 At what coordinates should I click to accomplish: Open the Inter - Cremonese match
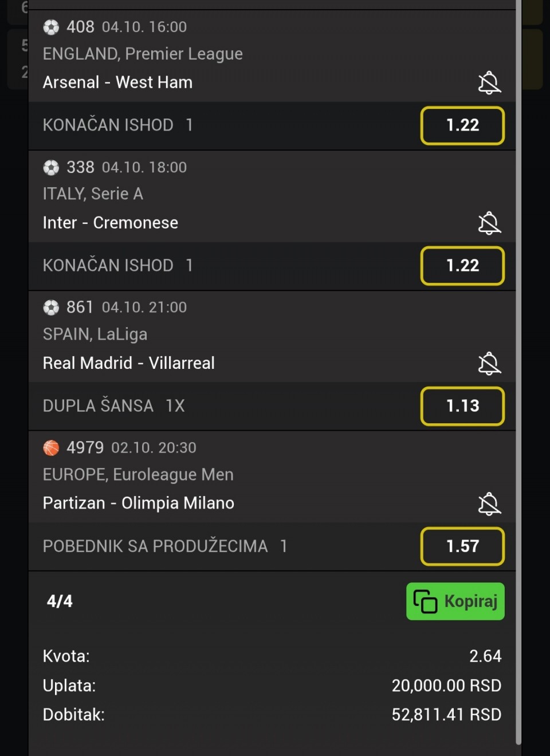(111, 223)
